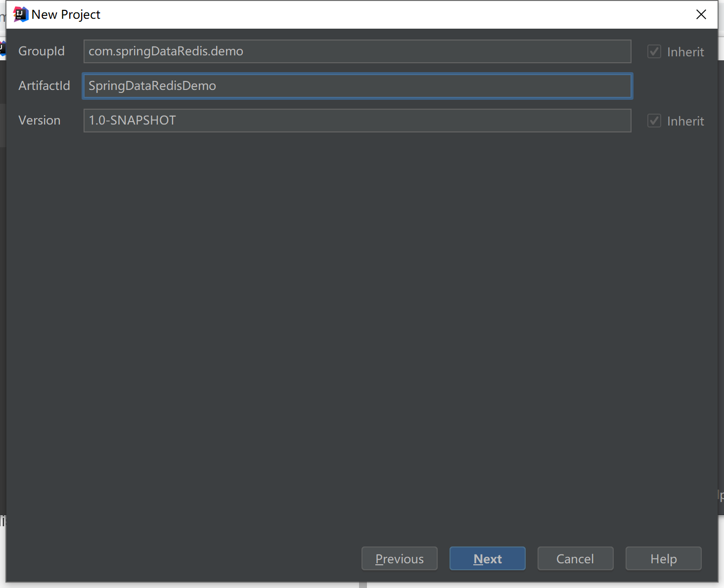This screenshot has width=724, height=588.
Task: Click the Version field showing 1.0-SNAPSHOT
Action: coord(357,121)
